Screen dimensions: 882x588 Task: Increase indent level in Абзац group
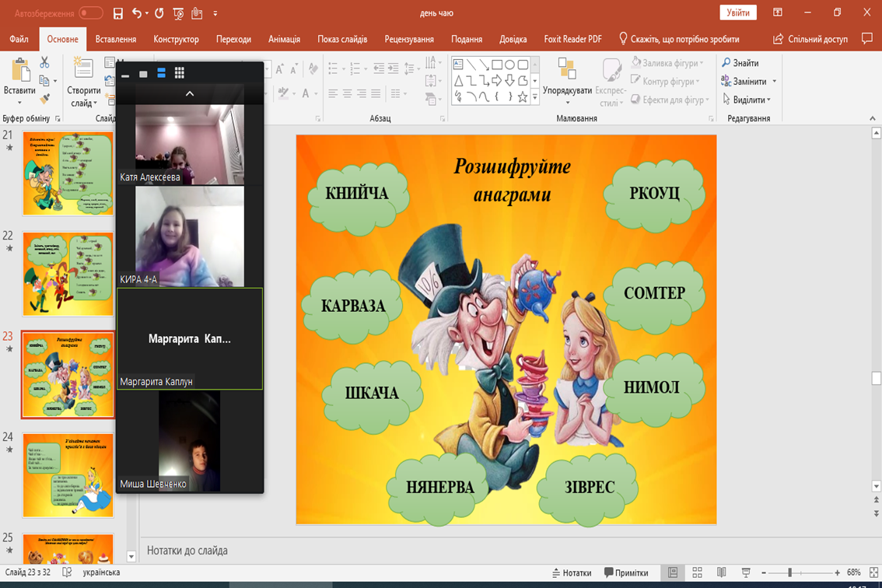[x=393, y=68]
